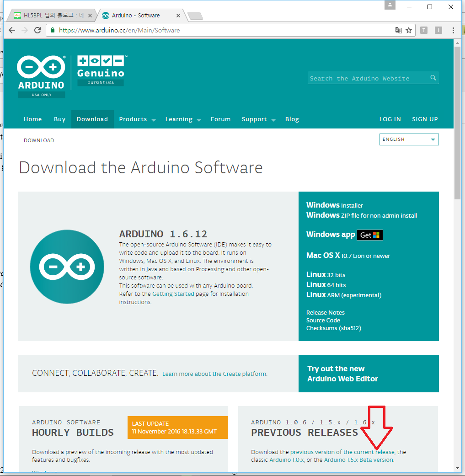Try out the new Arduino Web Editor
The width and height of the screenshot is (465, 476).
coord(369,374)
